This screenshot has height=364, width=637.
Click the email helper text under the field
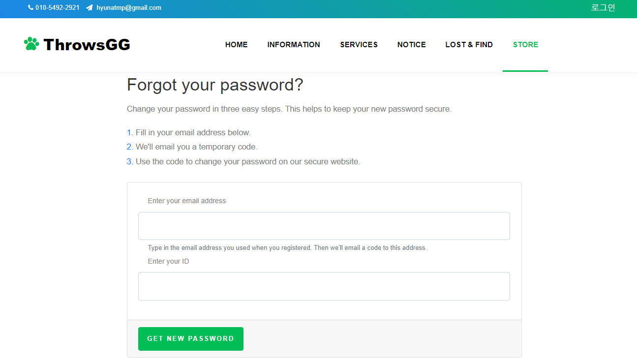point(287,248)
